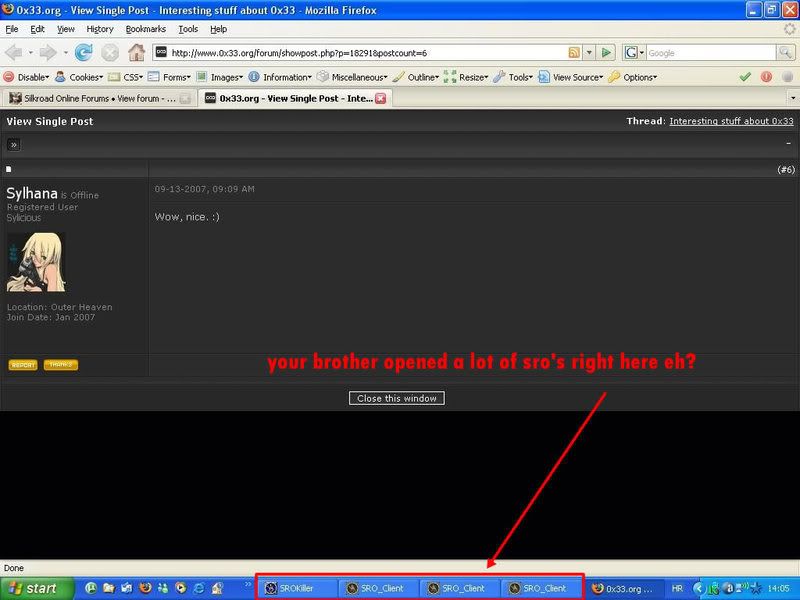Click the Firefox activity throbber icon

pyautogui.click(x=789, y=29)
